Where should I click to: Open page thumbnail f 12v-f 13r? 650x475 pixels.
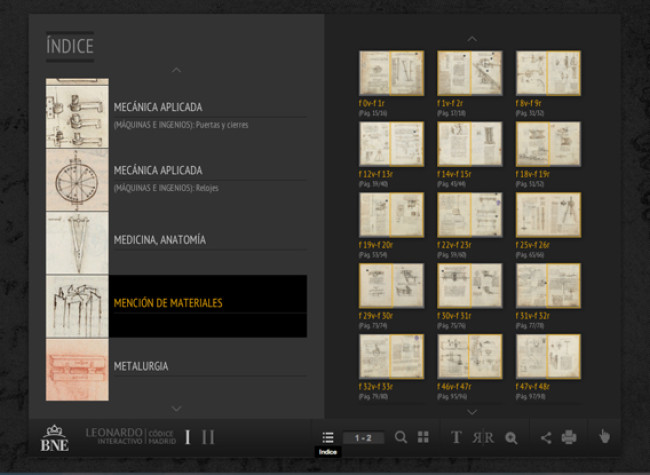(x=391, y=144)
